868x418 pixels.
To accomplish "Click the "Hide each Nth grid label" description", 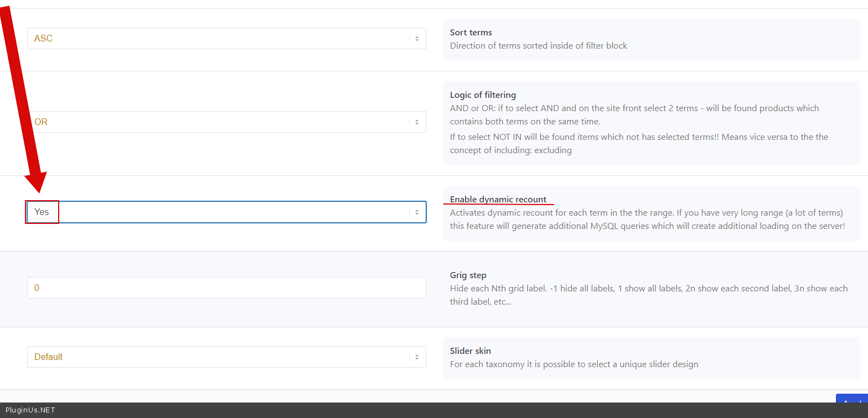I will tap(648, 295).
